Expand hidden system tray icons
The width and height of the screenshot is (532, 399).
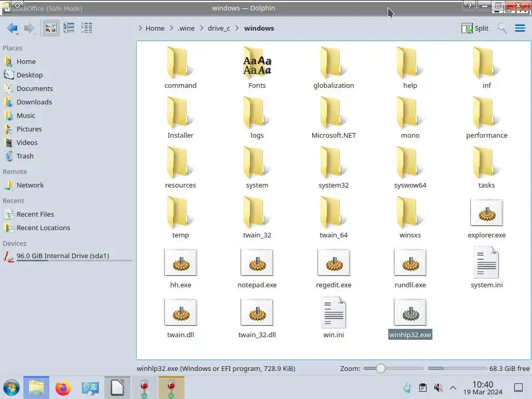[x=453, y=388]
